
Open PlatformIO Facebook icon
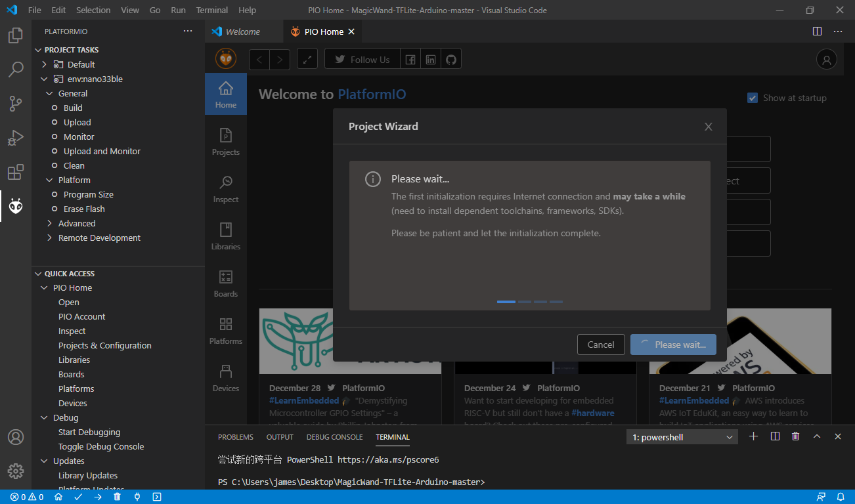tap(410, 60)
